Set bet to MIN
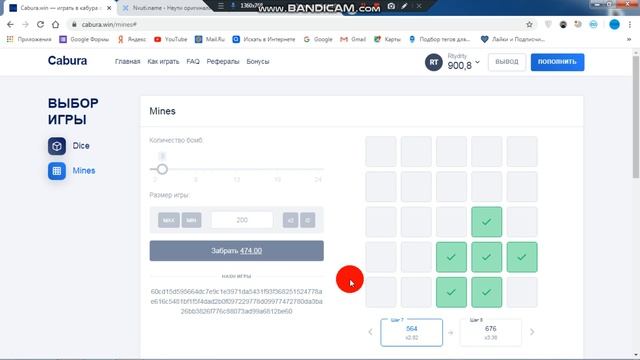The image size is (640, 360). [191, 220]
